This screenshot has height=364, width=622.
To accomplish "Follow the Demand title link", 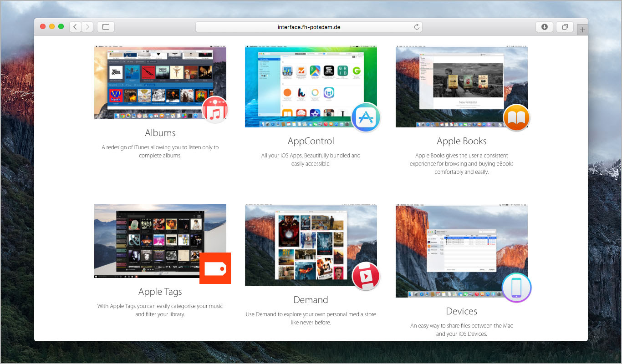I will click(311, 300).
